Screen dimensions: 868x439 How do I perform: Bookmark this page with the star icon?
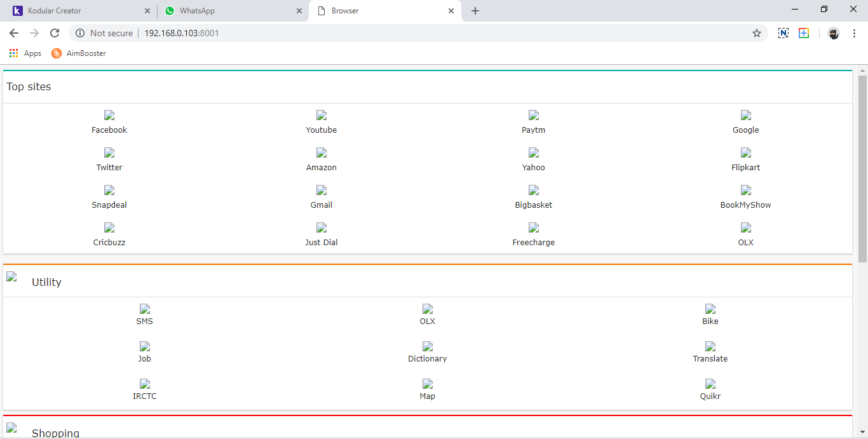(x=757, y=33)
